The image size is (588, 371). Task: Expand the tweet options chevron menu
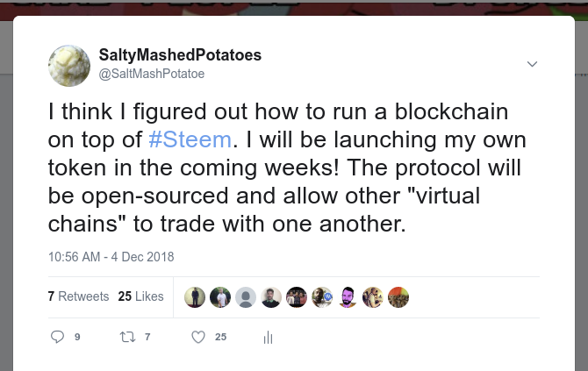tap(532, 64)
